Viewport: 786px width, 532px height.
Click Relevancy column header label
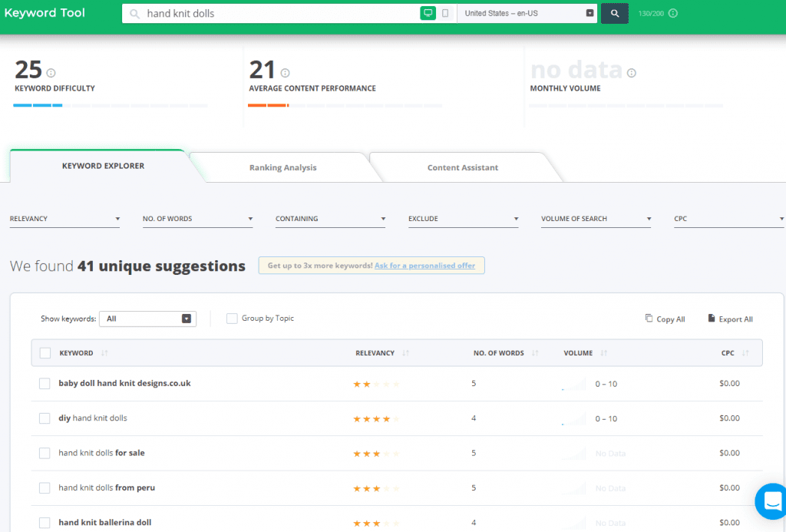[375, 353]
